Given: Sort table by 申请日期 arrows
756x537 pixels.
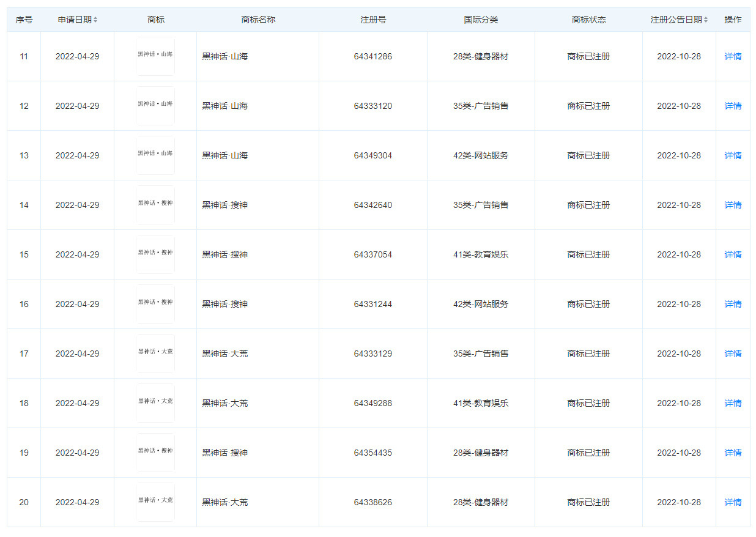Looking at the screenshot, I should tap(95, 20).
